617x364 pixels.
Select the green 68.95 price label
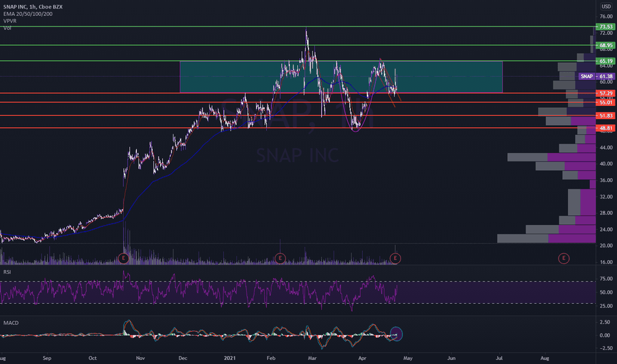(x=605, y=45)
